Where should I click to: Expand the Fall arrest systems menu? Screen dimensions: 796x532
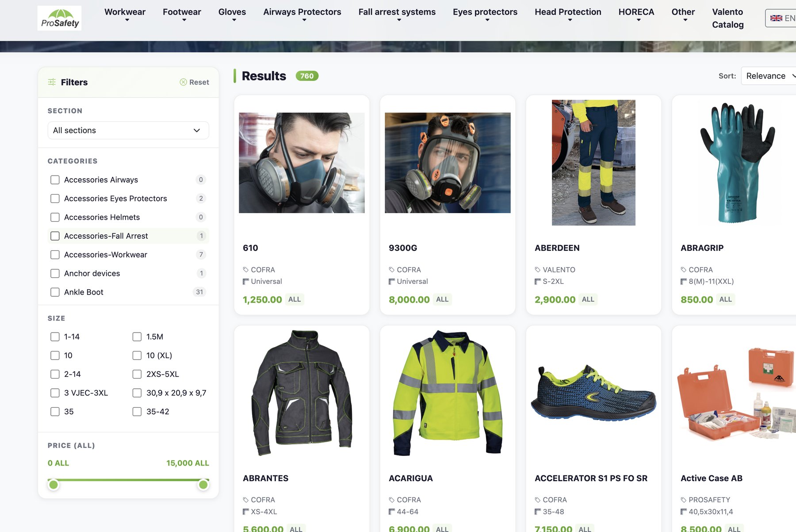397,14
